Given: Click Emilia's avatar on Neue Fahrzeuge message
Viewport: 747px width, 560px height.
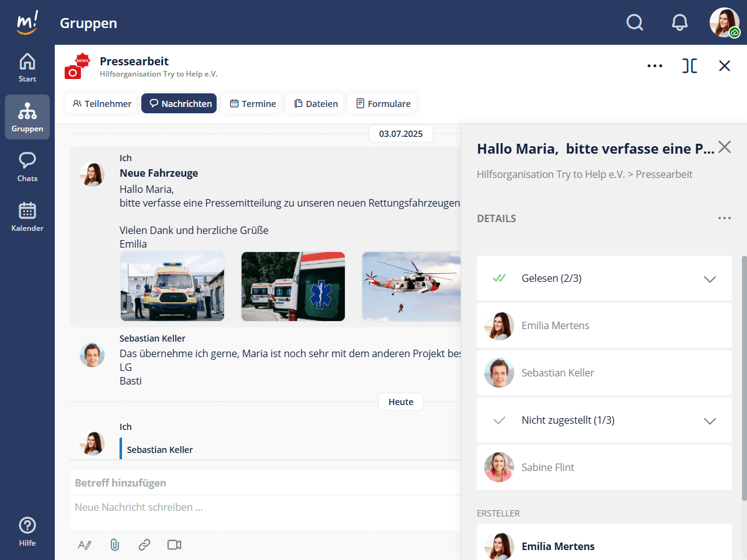Looking at the screenshot, I should point(92,174).
